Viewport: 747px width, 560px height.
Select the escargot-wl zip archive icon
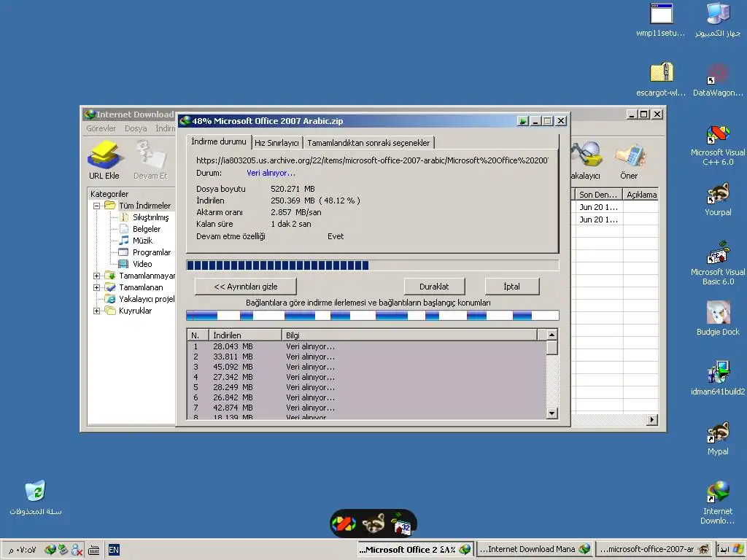tap(661, 79)
